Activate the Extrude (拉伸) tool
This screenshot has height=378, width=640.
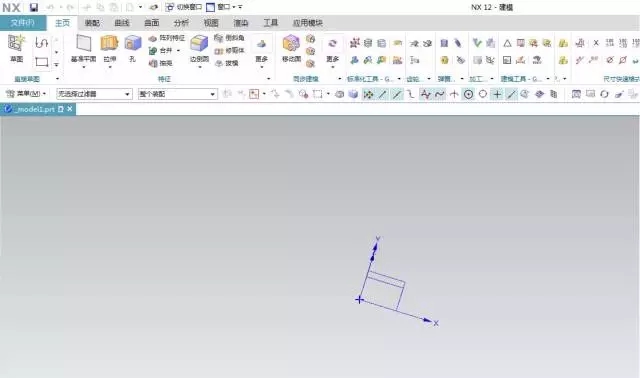pos(109,49)
